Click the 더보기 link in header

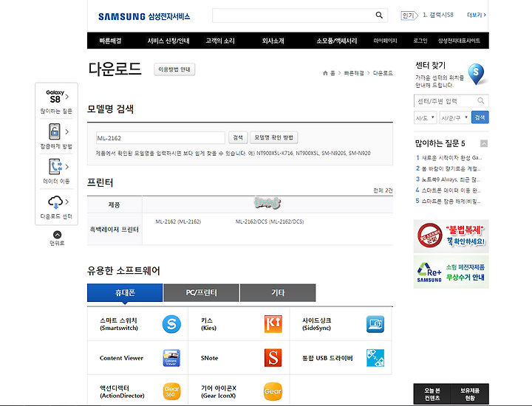click(x=477, y=15)
